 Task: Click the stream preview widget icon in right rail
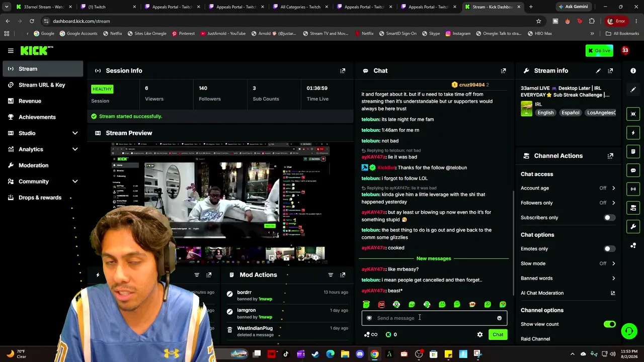(x=633, y=114)
